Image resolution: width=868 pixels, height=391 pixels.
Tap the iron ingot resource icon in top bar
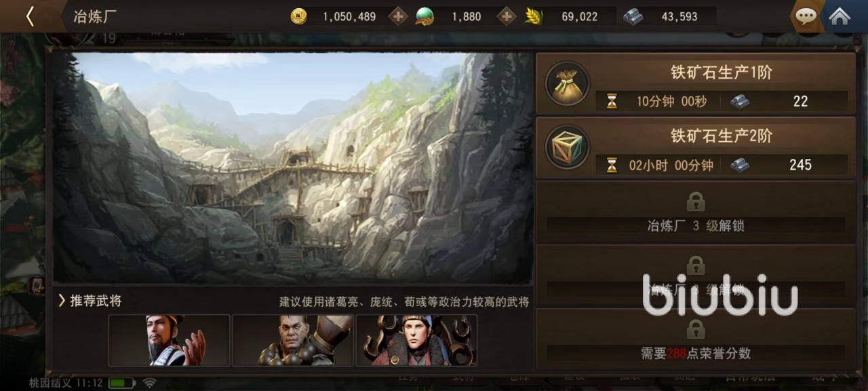coord(633,16)
